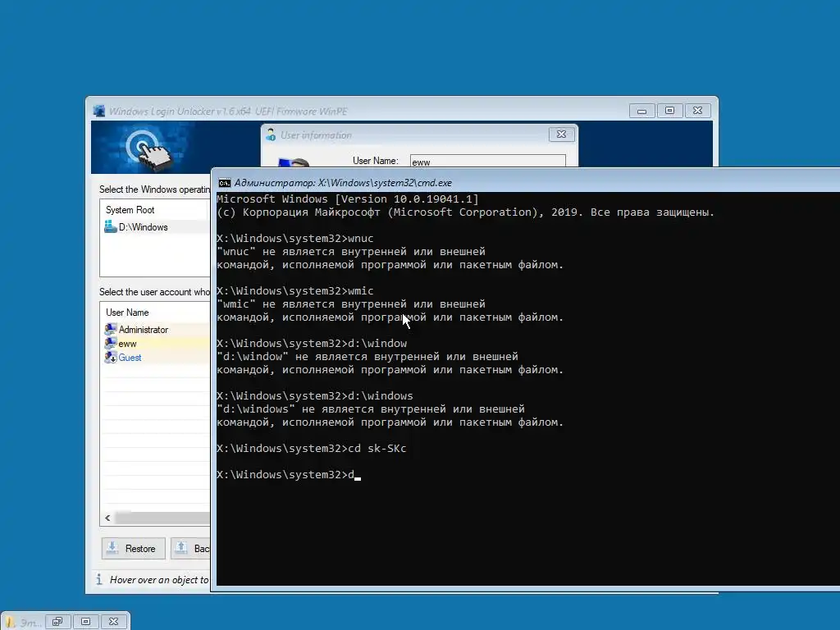This screenshot has height=630, width=840.
Task: Close the Windows Login Unlocker window
Action: pos(697,111)
